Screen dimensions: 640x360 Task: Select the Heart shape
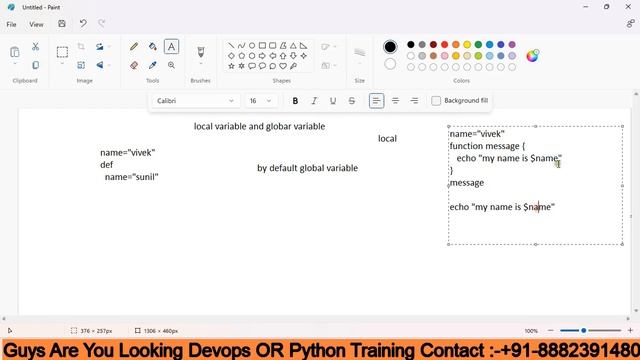(283, 66)
